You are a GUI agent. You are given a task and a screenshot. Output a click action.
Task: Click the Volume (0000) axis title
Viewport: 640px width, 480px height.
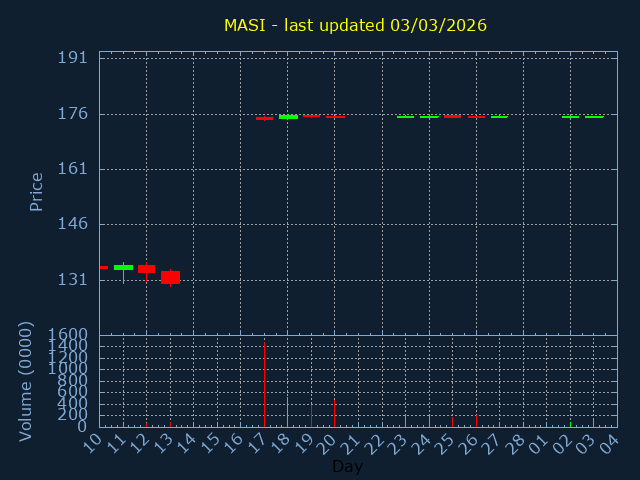pos(27,381)
